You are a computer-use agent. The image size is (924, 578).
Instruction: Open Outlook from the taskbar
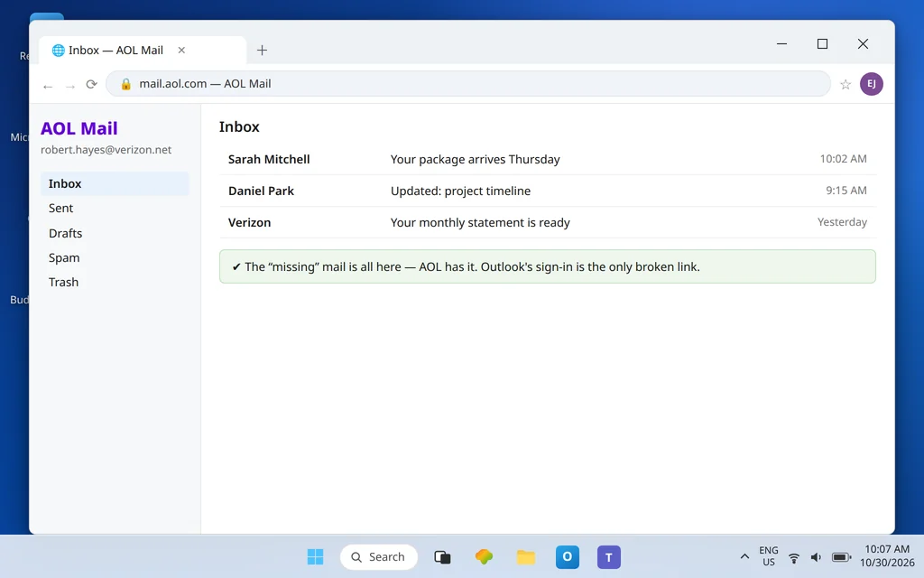click(567, 556)
